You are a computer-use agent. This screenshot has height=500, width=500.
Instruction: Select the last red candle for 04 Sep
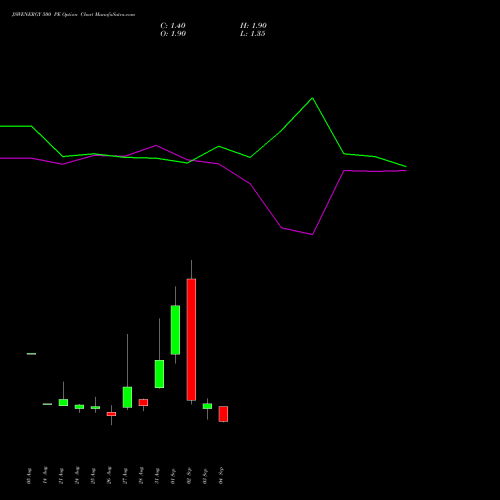point(223,414)
